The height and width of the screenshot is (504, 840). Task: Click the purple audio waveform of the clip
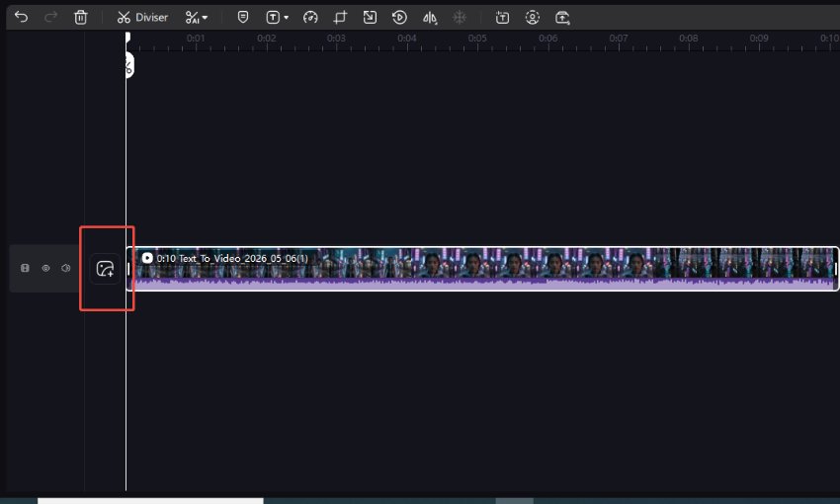[x=482, y=285]
